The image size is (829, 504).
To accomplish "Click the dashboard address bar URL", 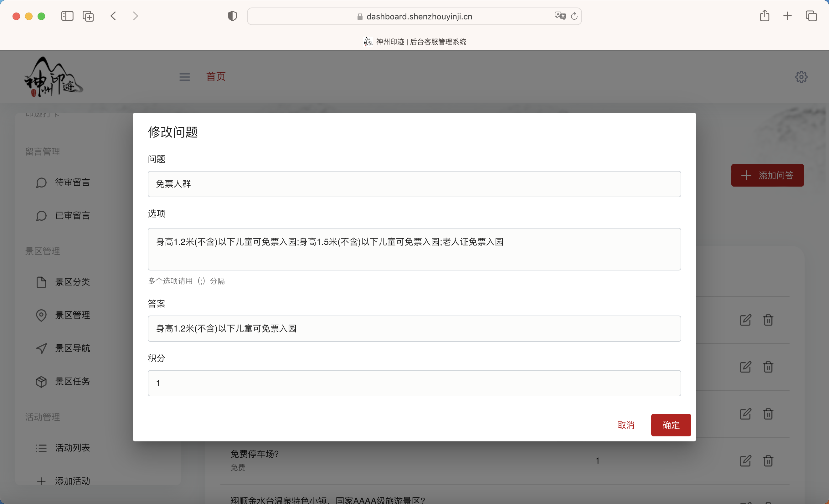I will (x=419, y=17).
